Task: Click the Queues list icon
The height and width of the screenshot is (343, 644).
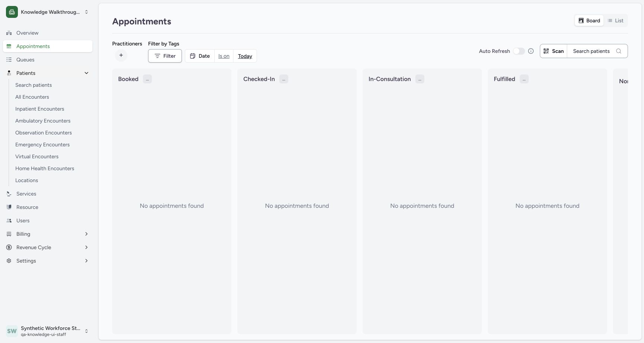Action: tap(9, 60)
